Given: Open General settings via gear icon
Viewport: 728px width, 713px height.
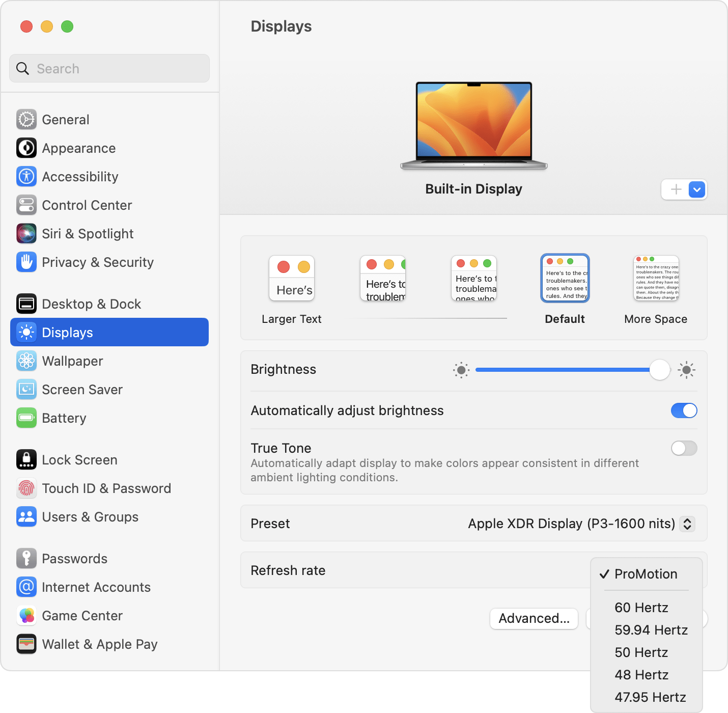Looking at the screenshot, I should tap(26, 120).
